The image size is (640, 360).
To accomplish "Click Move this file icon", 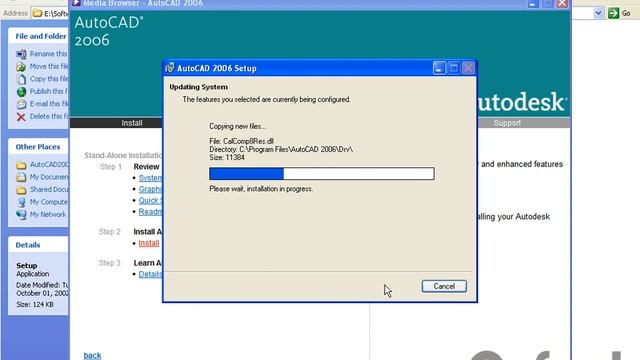I will pyautogui.click(x=21, y=67).
